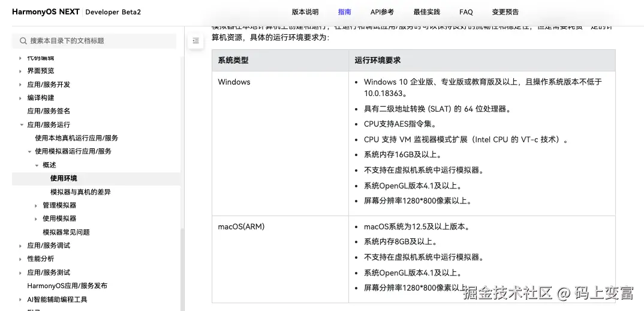Open the 编译构建 sidebar item
Screen dimensions: 644x311
41,97
